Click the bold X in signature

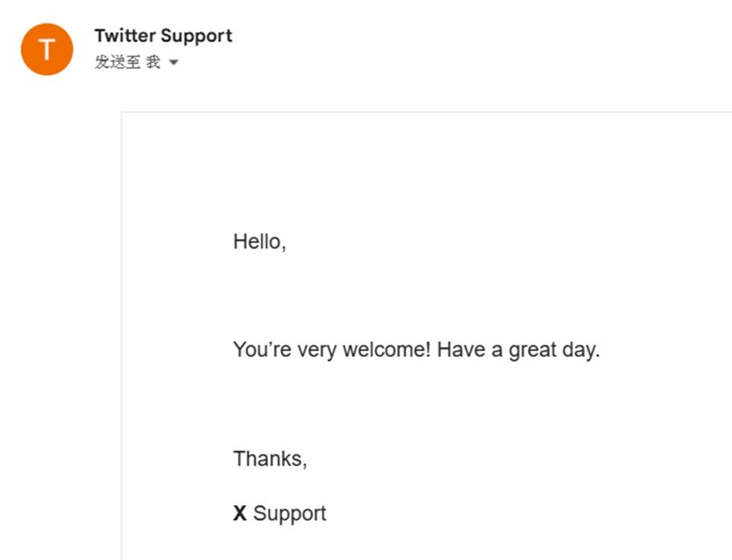(x=240, y=513)
